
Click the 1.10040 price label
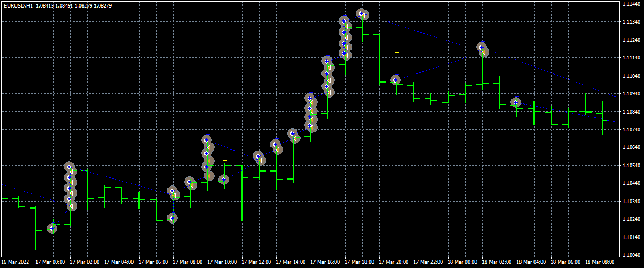tap(631, 255)
